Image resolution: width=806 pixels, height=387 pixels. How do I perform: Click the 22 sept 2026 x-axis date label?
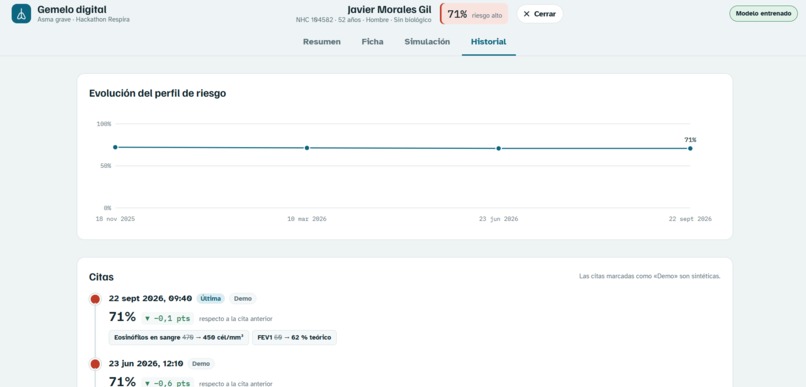pyautogui.click(x=690, y=219)
